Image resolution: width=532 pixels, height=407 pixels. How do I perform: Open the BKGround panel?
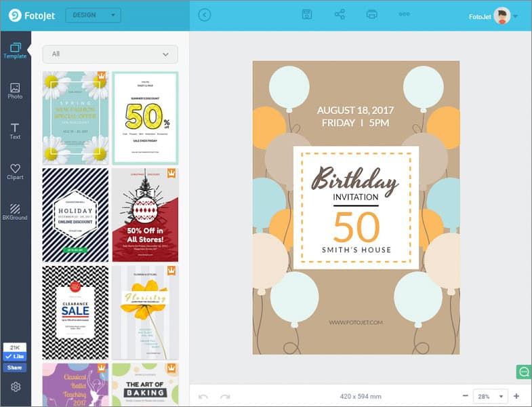pos(16,212)
